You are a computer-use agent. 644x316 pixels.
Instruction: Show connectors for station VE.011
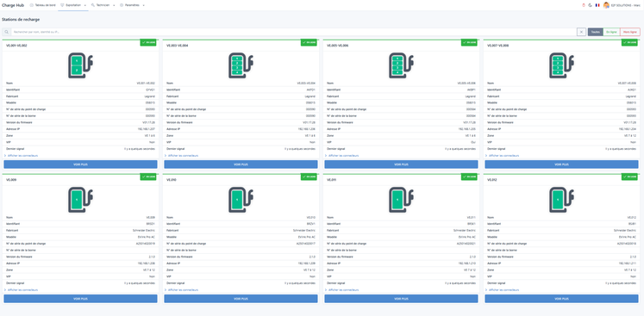tap(341, 289)
